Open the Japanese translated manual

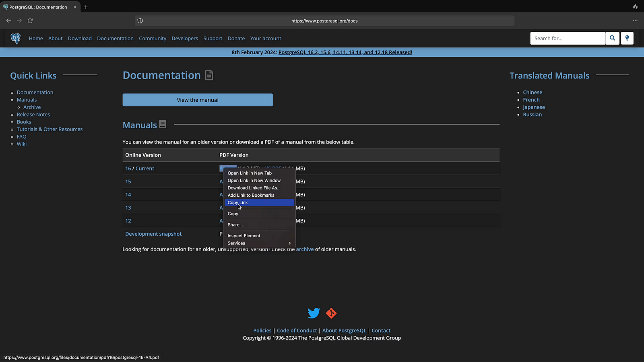coord(534,107)
